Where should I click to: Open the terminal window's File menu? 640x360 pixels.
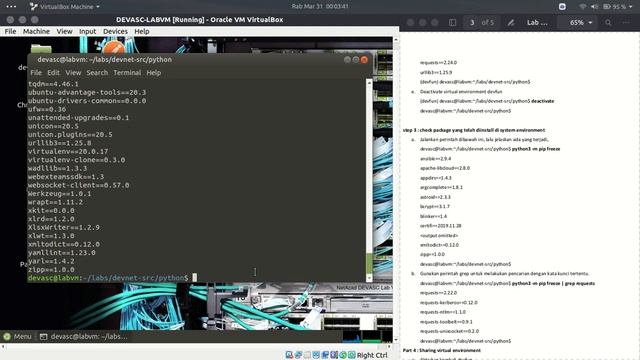36,73
